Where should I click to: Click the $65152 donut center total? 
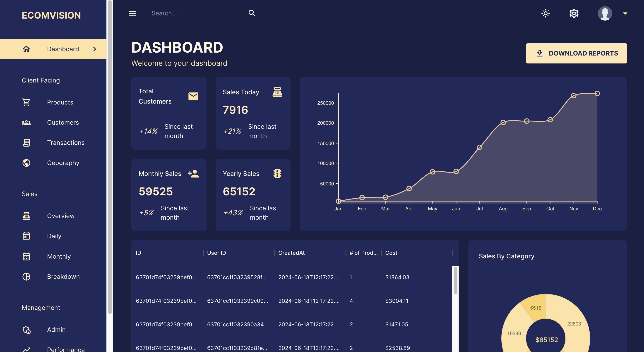pos(546,340)
